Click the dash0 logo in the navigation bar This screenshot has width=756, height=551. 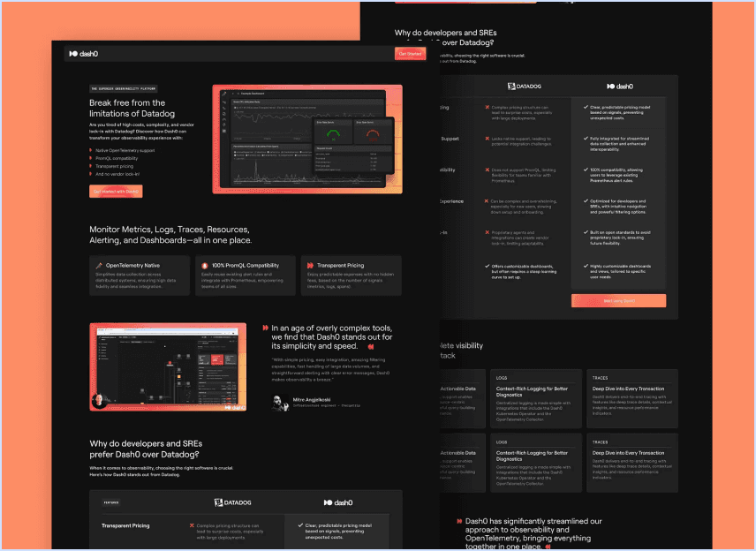(83, 54)
